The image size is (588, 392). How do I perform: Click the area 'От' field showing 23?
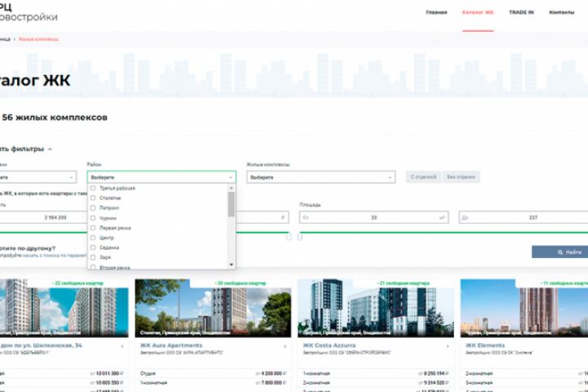pyautogui.click(x=374, y=217)
